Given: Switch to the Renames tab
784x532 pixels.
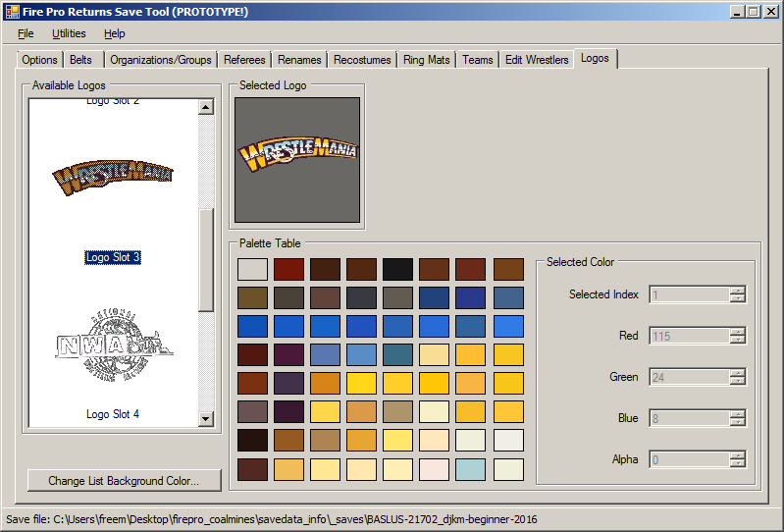Looking at the screenshot, I should (x=299, y=60).
